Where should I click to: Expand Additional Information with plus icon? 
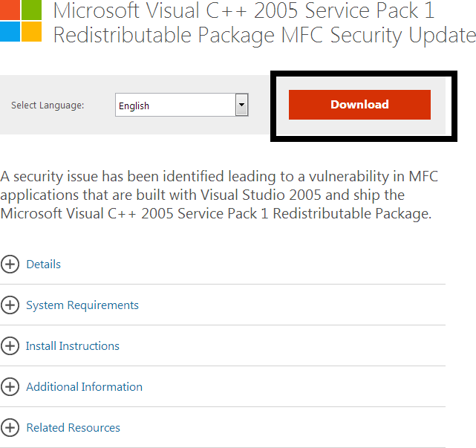pos(10,387)
